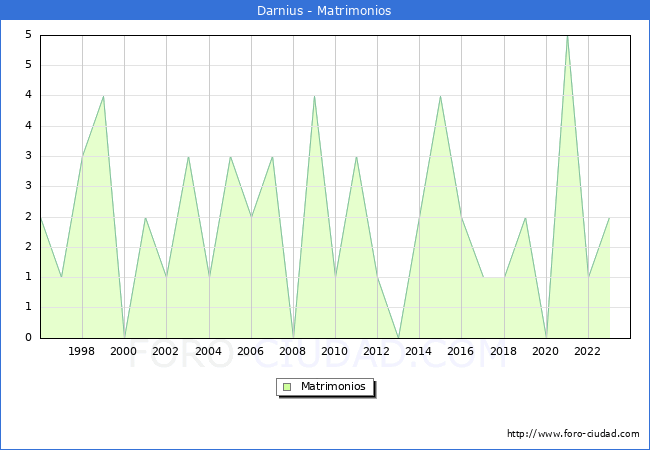Viewport: 650px width, 450px height.
Task: Click the 2023 final data point at 2
Action: click(609, 217)
